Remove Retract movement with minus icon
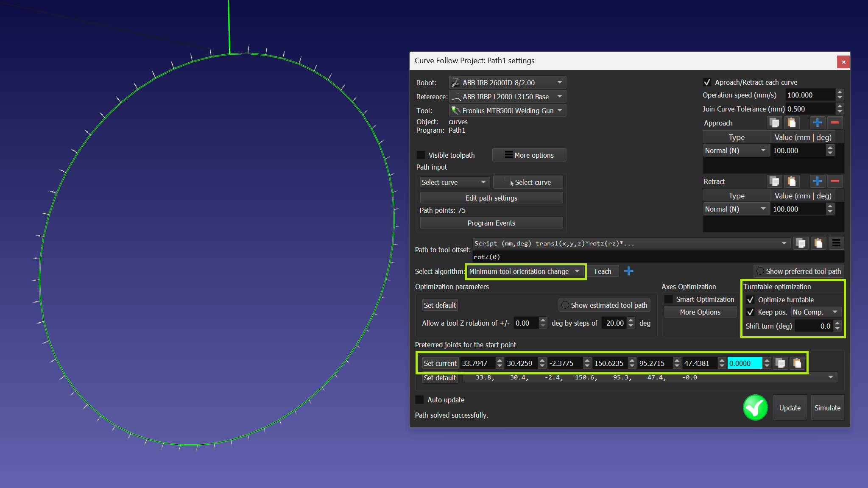Viewport: 868px width, 488px height. [x=835, y=181]
